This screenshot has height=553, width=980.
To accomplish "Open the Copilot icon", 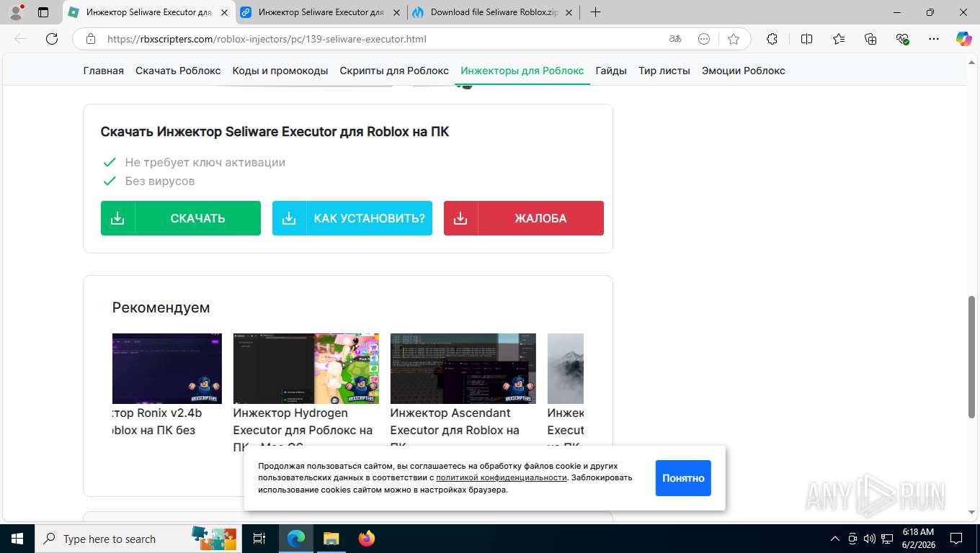I will pos(963,39).
